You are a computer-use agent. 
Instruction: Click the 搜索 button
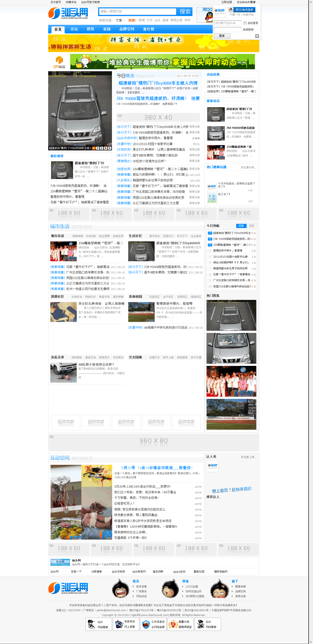click(185, 11)
